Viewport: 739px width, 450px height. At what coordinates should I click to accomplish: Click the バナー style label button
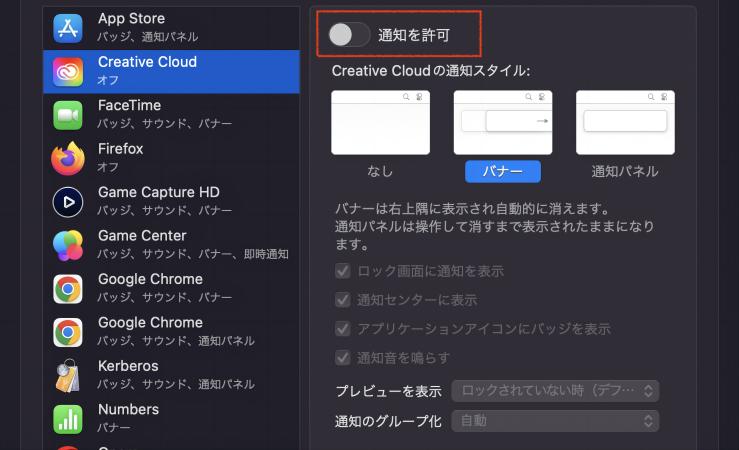pyautogui.click(x=503, y=171)
